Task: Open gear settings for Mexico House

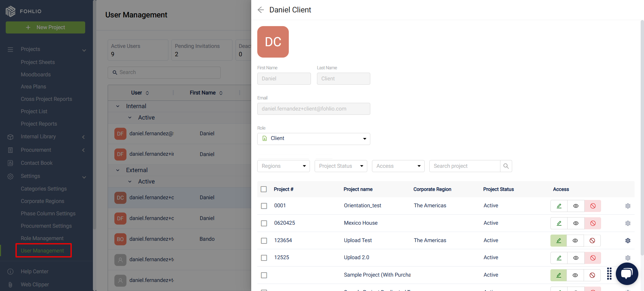Action: [x=628, y=223]
